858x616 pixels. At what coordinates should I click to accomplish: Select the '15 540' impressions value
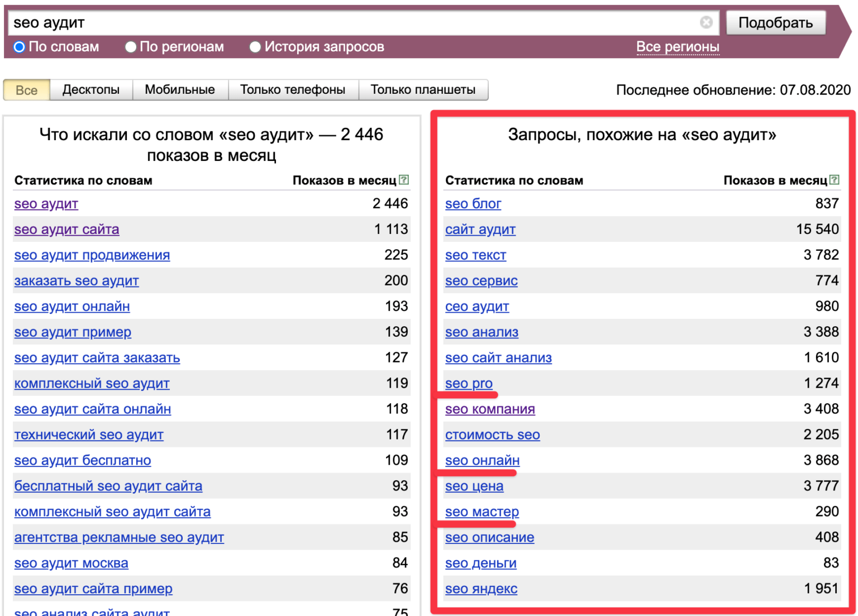(817, 229)
